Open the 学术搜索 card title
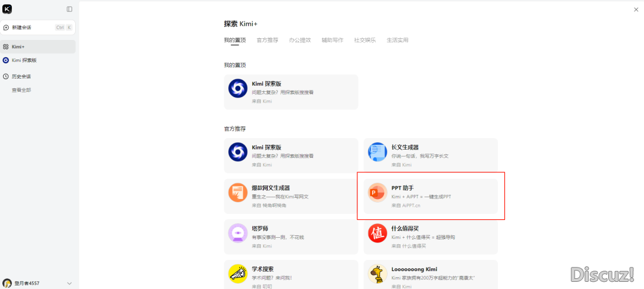The image size is (644, 289). click(x=263, y=269)
